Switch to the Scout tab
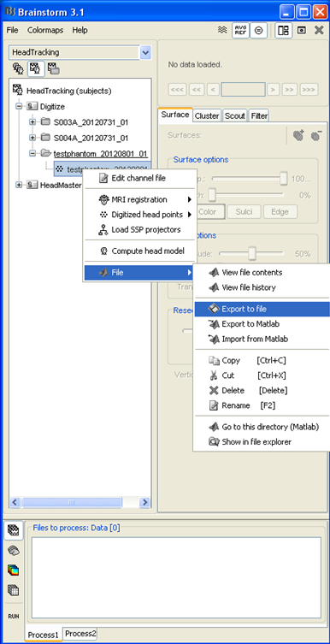This screenshot has width=330, height=644. coord(235,116)
